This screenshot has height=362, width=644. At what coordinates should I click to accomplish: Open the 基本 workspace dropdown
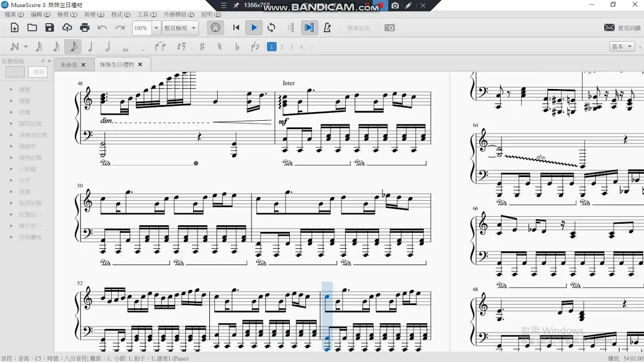[621, 46]
